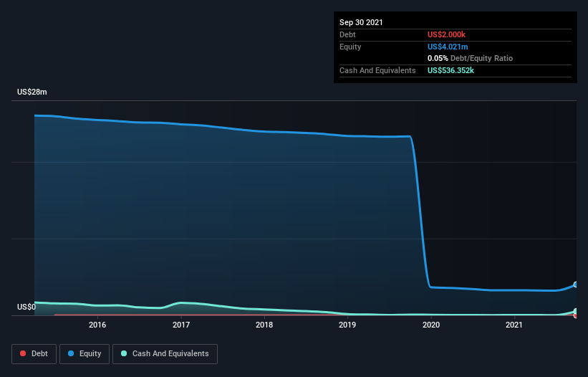This screenshot has height=377, width=588.
Task: Click the red Debt endpoint marker
Action: coord(575,315)
